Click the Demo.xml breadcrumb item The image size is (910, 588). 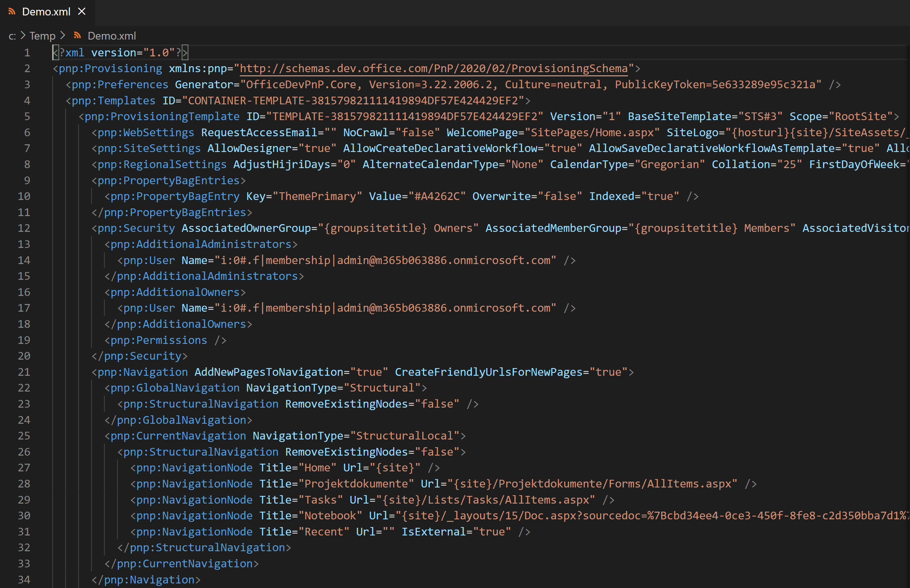111,36
